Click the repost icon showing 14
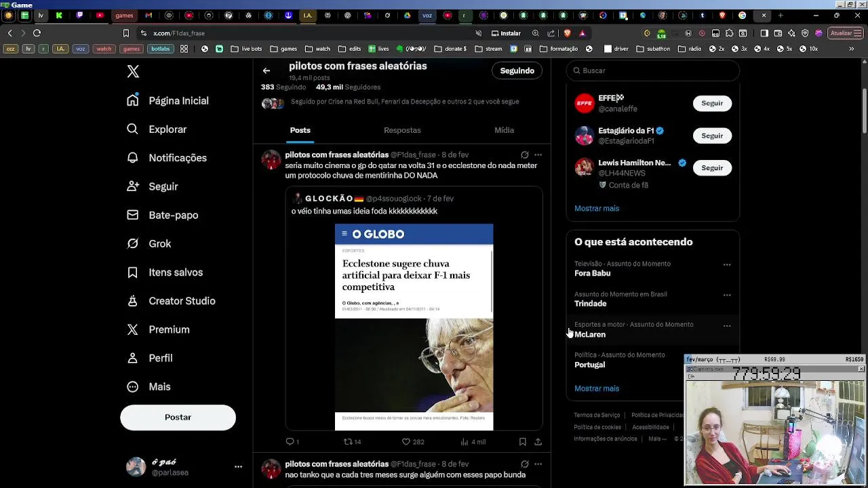Image resolution: width=868 pixels, height=488 pixels. [x=348, y=442]
